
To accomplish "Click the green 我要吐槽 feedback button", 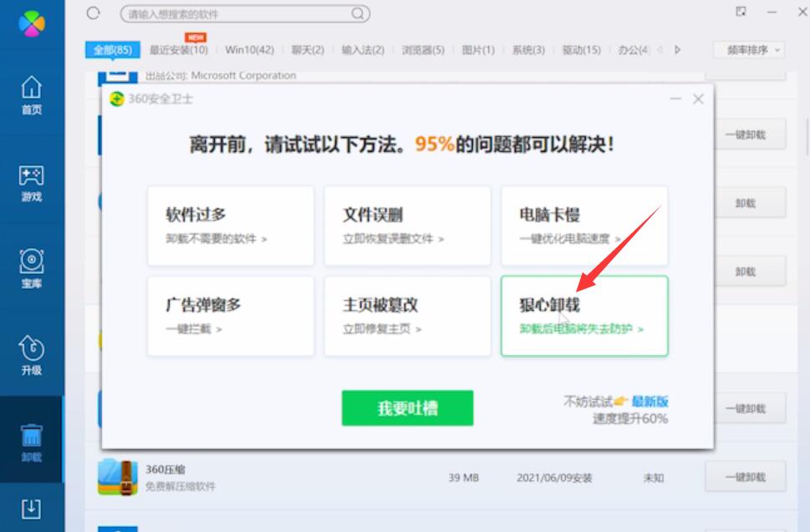I will tap(408, 408).
